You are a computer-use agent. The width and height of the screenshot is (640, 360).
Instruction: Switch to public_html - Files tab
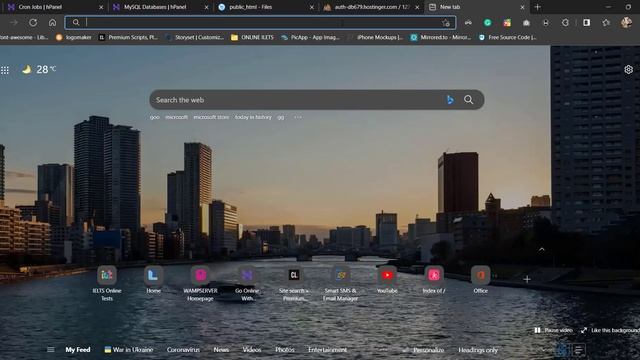265,7
